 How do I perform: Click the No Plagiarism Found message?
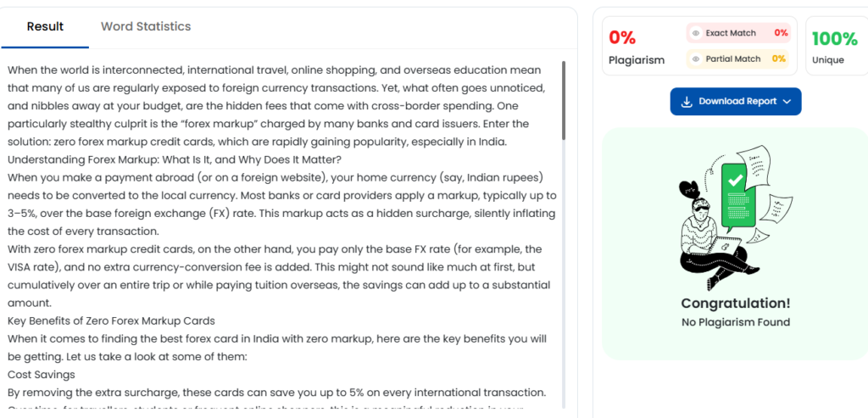735,322
